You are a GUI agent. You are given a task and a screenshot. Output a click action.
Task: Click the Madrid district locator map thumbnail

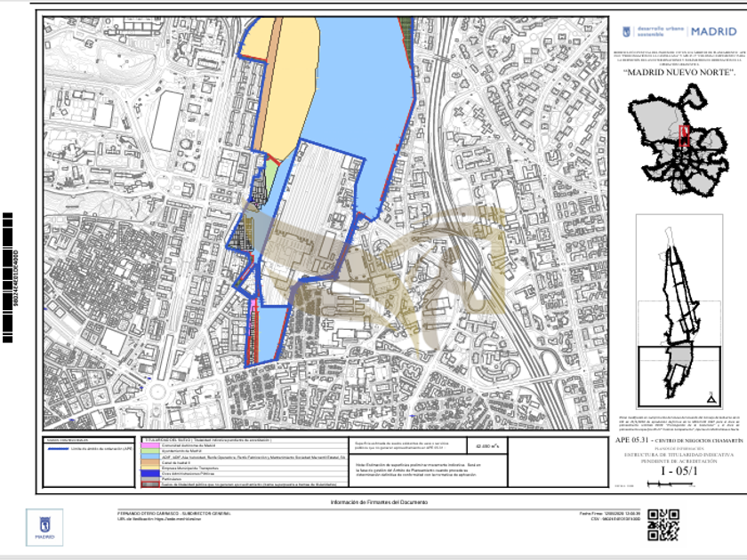click(x=678, y=140)
